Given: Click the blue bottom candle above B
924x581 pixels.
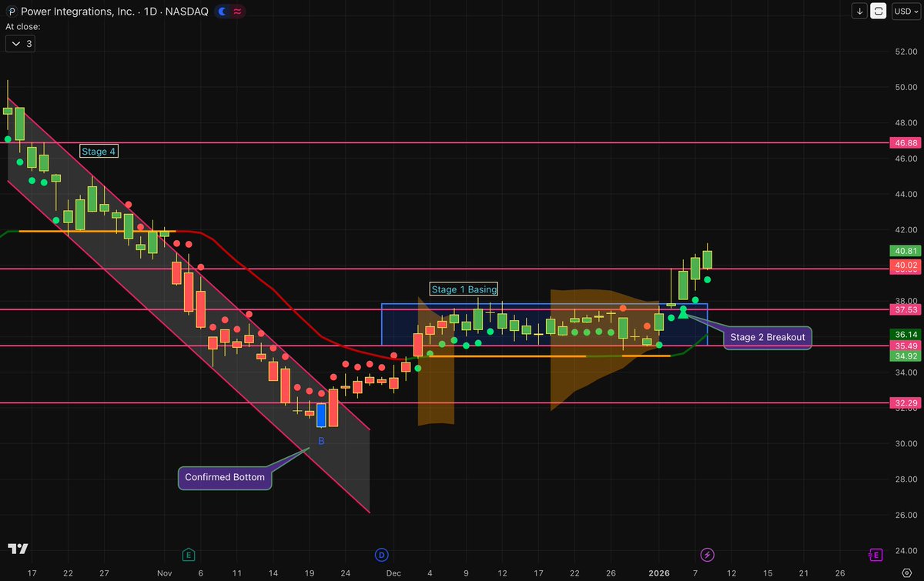Looking at the screenshot, I should click(x=321, y=415).
